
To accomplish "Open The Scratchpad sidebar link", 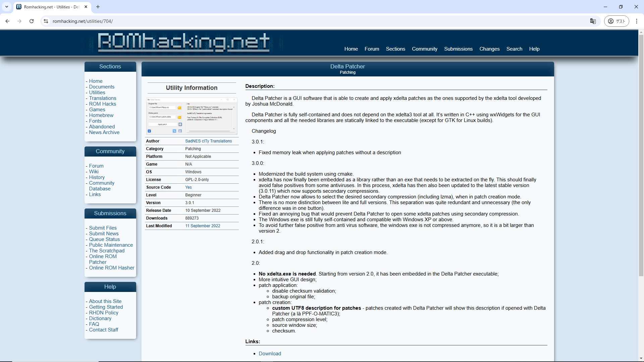I will 107,251.
